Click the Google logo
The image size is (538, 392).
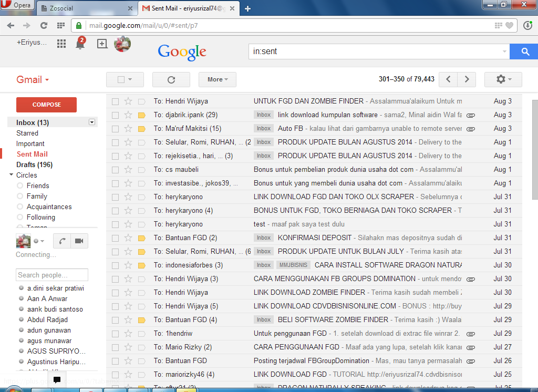tap(182, 53)
